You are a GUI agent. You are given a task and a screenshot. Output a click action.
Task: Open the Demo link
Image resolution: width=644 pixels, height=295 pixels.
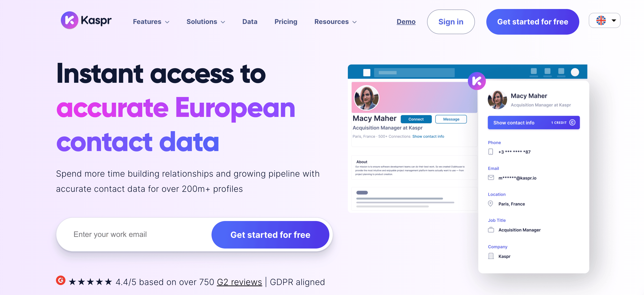pos(406,22)
